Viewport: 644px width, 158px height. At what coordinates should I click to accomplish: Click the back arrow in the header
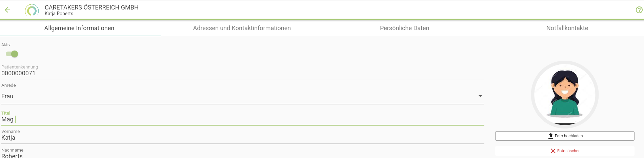[x=7, y=10]
